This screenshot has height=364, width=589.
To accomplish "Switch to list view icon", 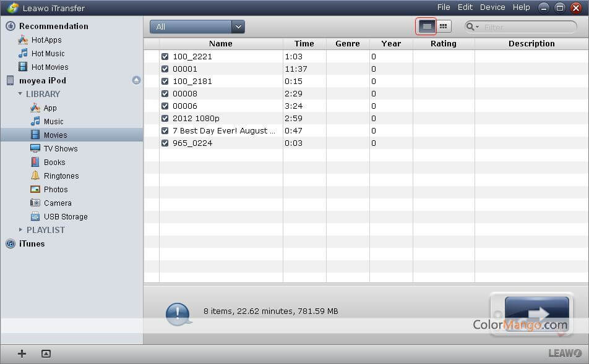I will pyautogui.click(x=426, y=27).
